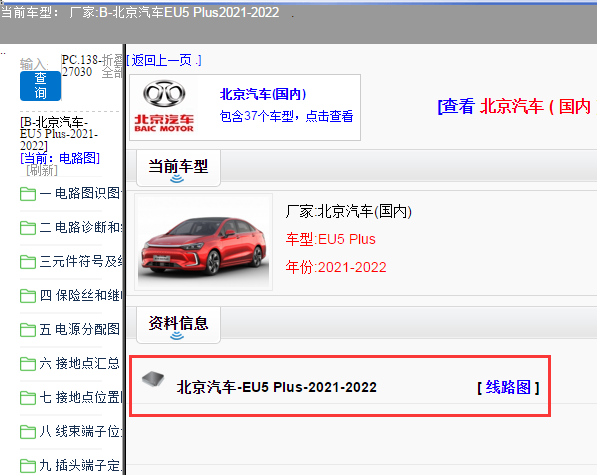Expand 三元件符号及 tree item

tap(81, 261)
